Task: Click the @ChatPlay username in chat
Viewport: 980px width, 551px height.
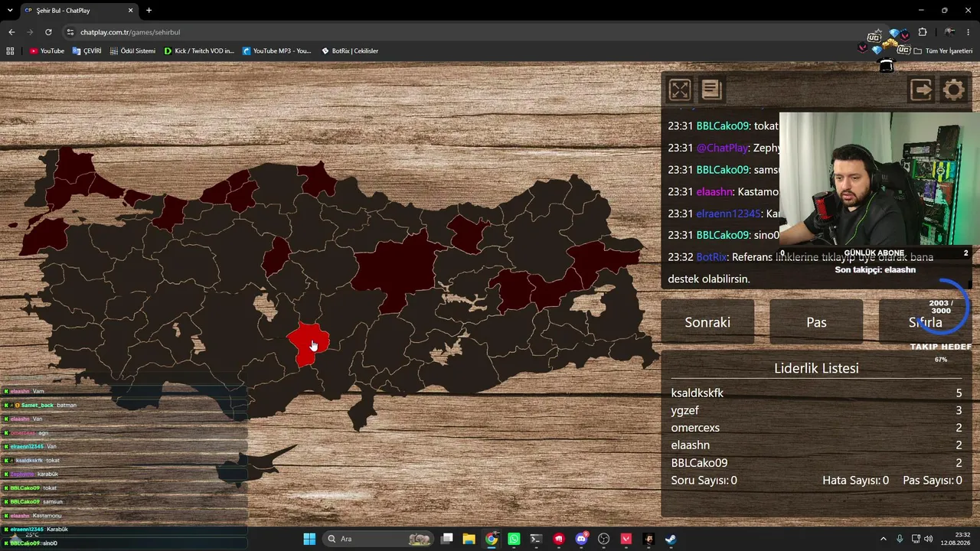Action: tap(722, 148)
